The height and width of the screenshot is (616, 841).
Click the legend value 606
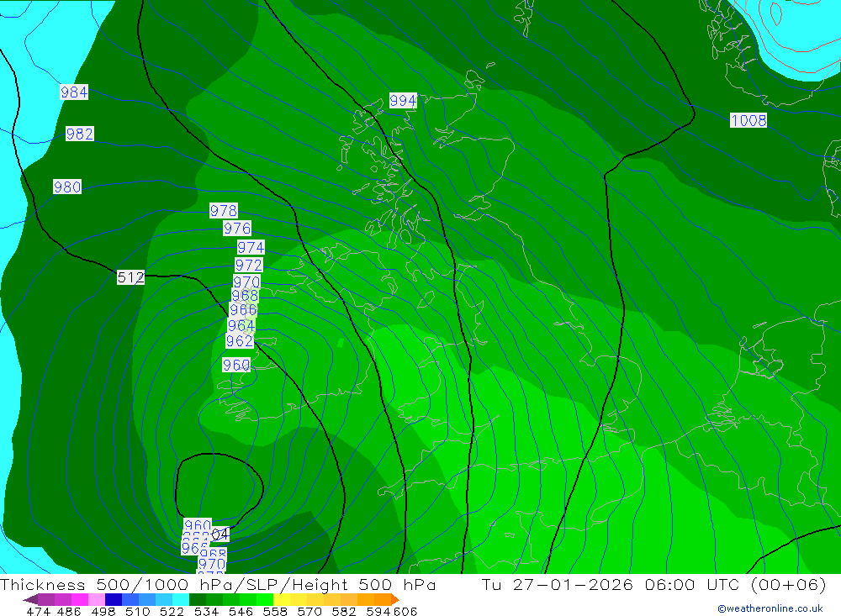(x=405, y=612)
